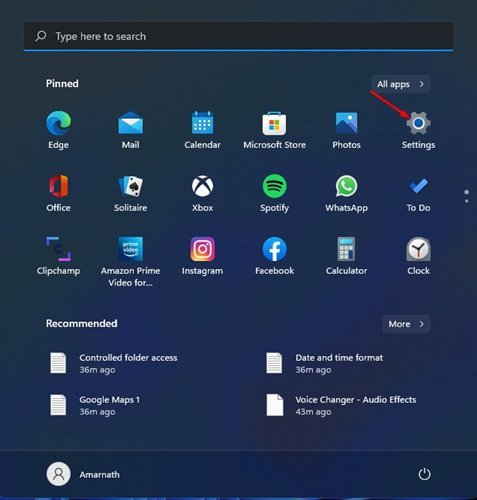Open the Settings gear app
The image size is (477, 500).
click(418, 130)
